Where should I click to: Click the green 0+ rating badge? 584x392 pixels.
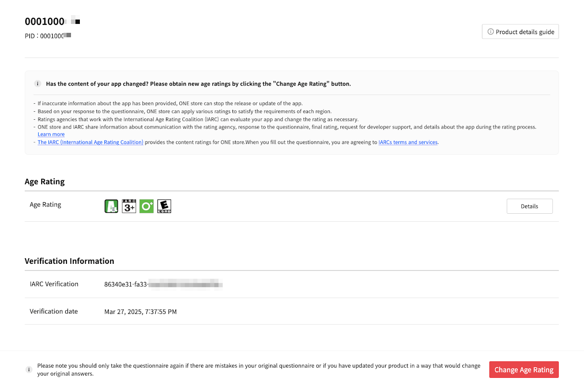(146, 206)
